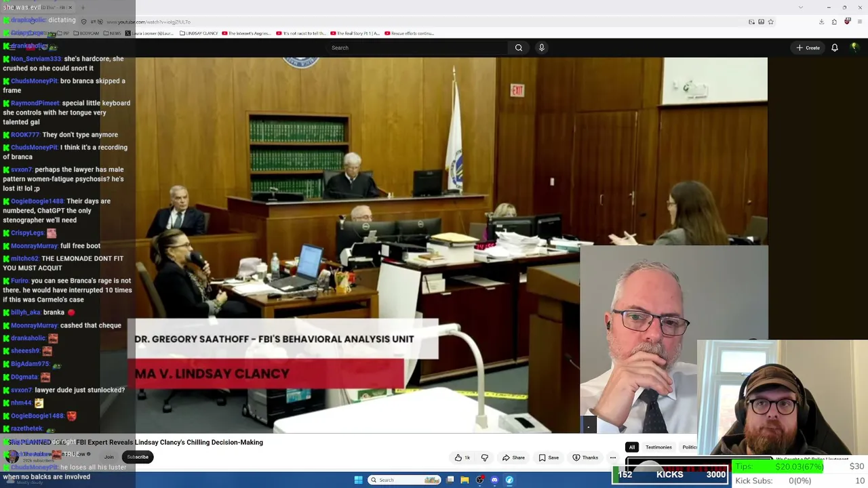Open the YouTube account avatar menu
Image resolution: width=868 pixels, height=488 pixels.
tap(854, 47)
